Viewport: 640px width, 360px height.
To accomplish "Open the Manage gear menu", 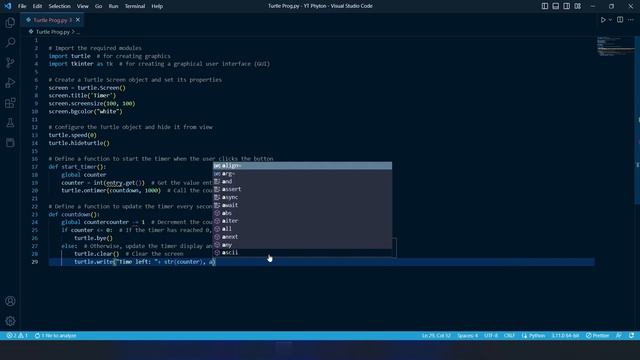I will click(x=10, y=321).
